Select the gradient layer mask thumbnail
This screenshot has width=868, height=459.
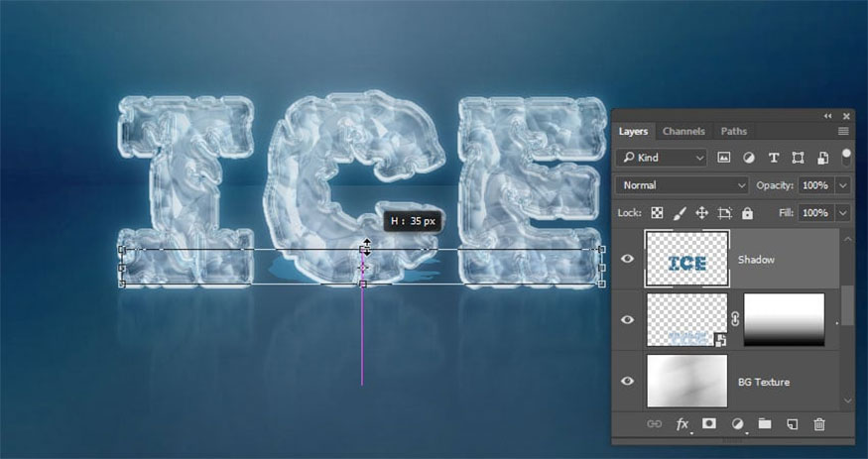click(x=784, y=319)
